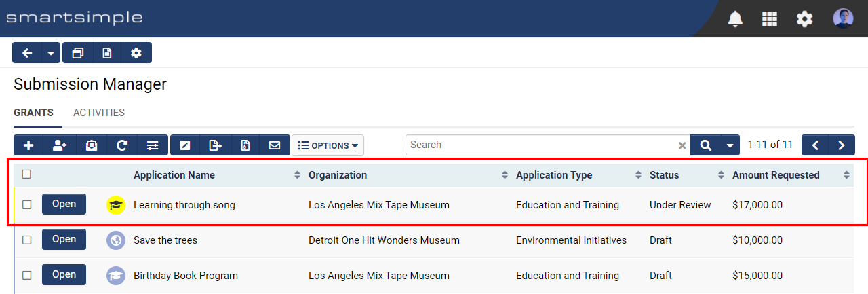The height and width of the screenshot is (294, 868).
Task: Click the add-person icon in the grants toolbar
Action: pyautogui.click(x=60, y=145)
